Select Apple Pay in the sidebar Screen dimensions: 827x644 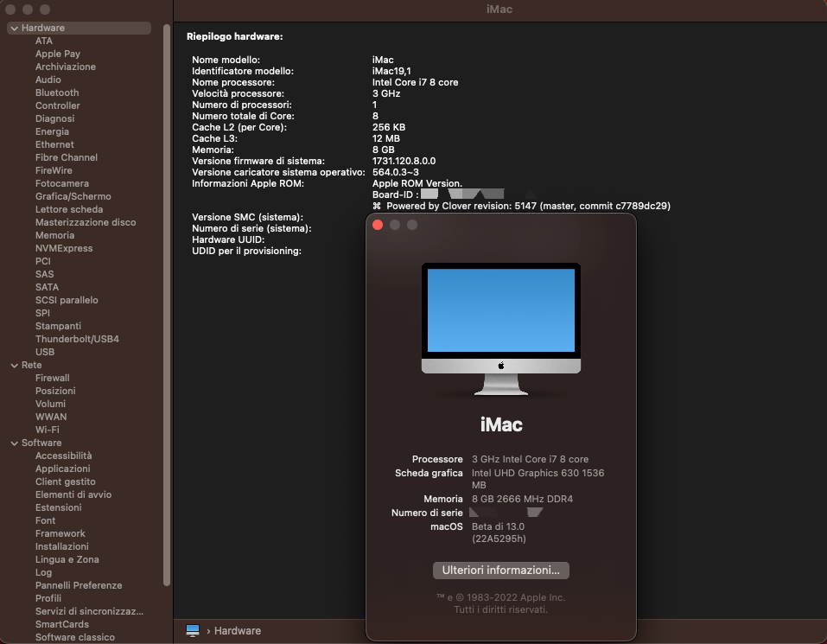click(58, 54)
